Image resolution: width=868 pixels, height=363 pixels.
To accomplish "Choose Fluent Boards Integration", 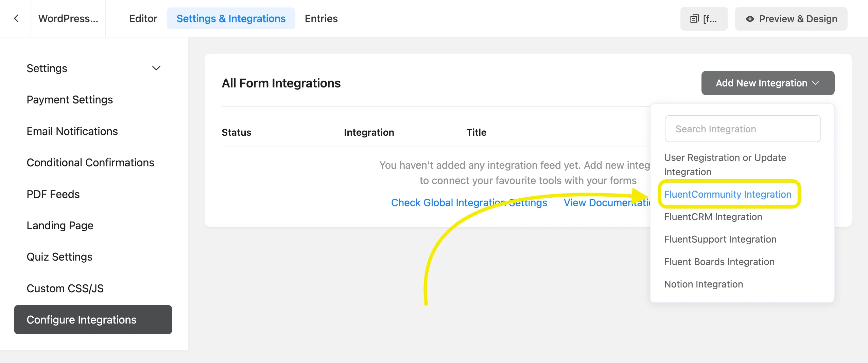I will point(719,262).
